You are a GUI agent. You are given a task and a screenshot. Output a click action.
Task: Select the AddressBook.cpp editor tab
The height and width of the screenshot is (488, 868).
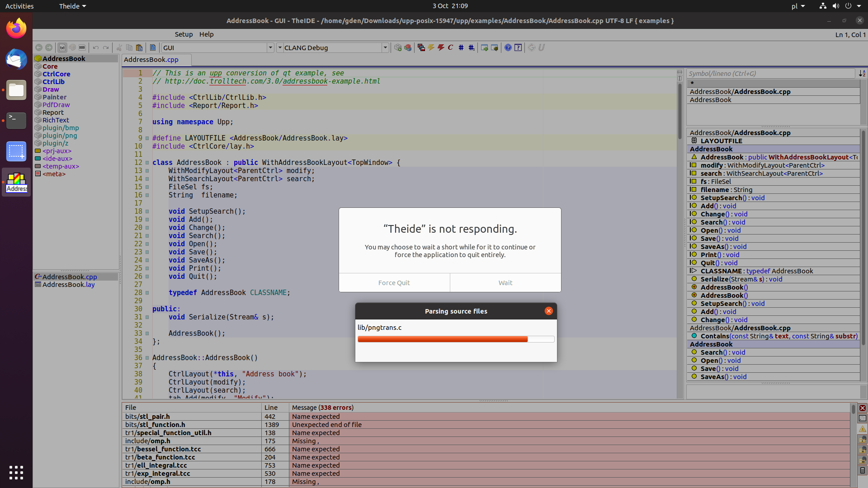pos(151,60)
